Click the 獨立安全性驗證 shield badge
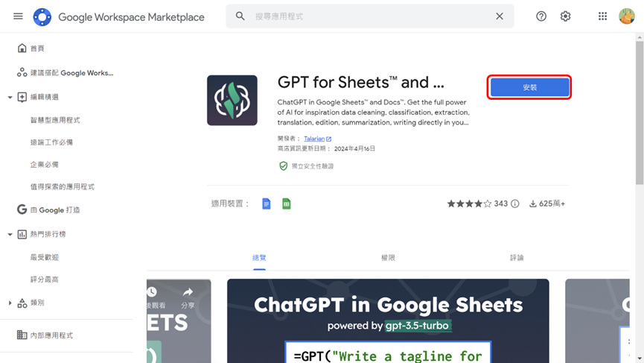 point(306,166)
